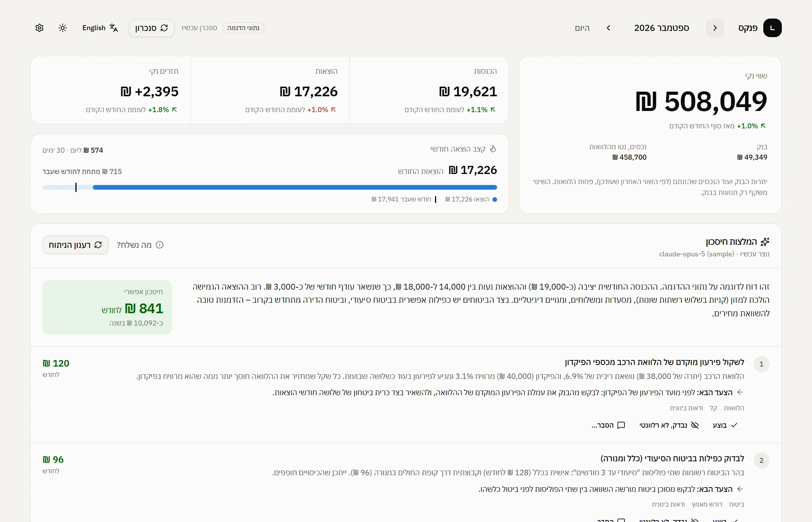Click the monthly spending progress bar
The image size is (812, 522).
pos(270,188)
